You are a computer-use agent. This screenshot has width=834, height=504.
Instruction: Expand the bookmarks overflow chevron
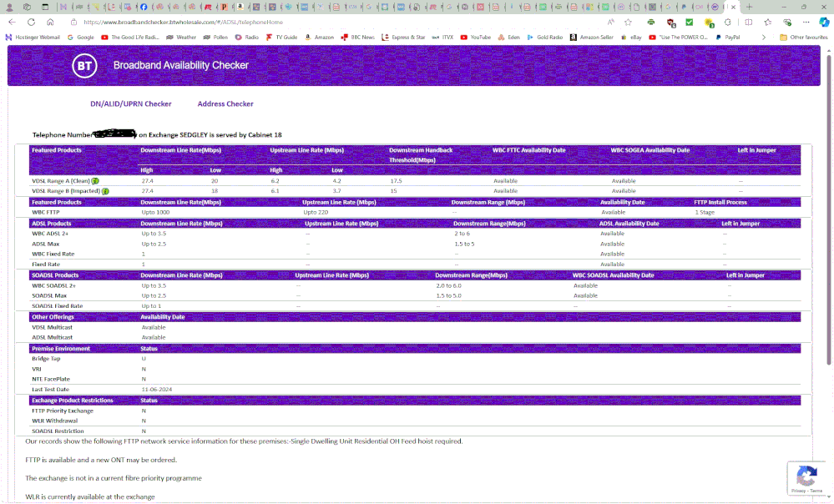pos(763,38)
